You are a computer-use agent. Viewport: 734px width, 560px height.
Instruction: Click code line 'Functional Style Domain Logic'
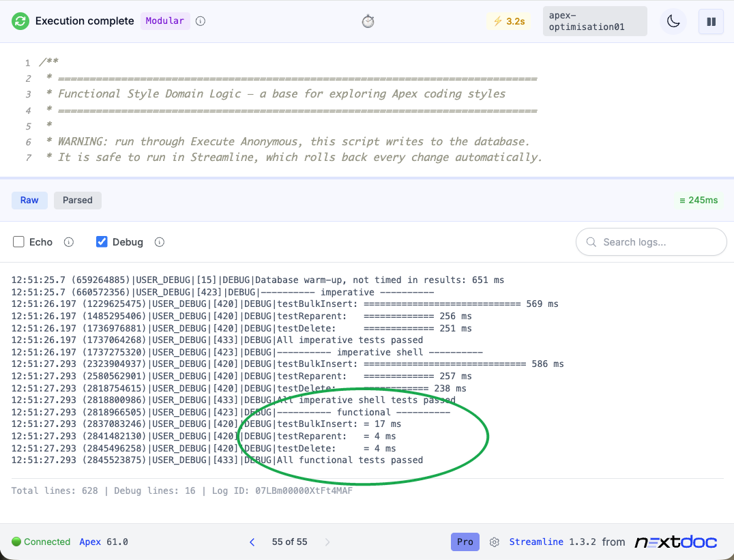(282, 93)
